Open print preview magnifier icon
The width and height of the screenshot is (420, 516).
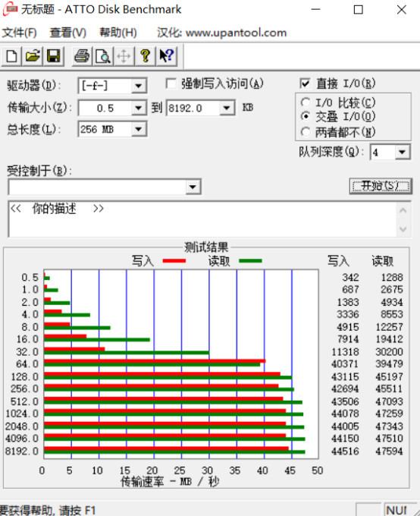pos(103,56)
